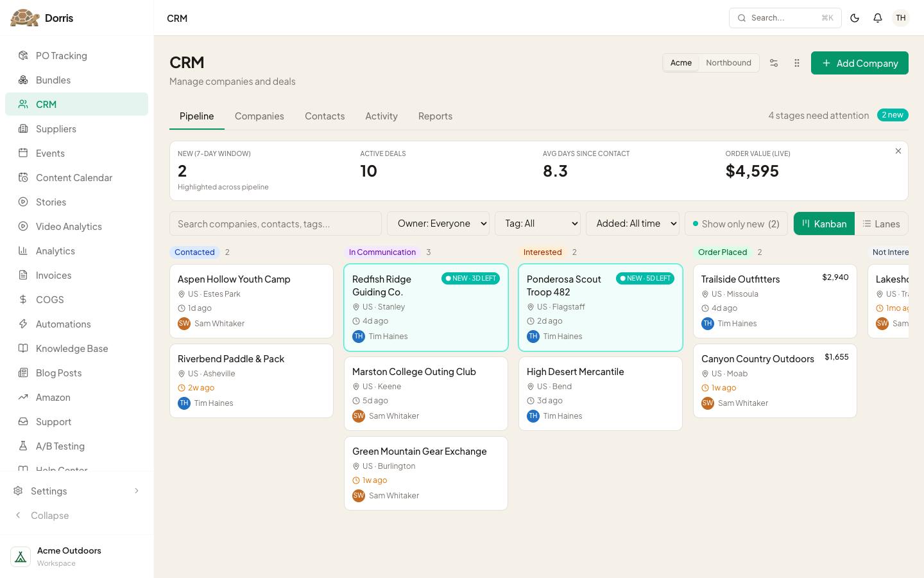Viewport: 924px width, 578px height.
Task: Switch workspace toggle to Northbound
Action: (x=728, y=63)
